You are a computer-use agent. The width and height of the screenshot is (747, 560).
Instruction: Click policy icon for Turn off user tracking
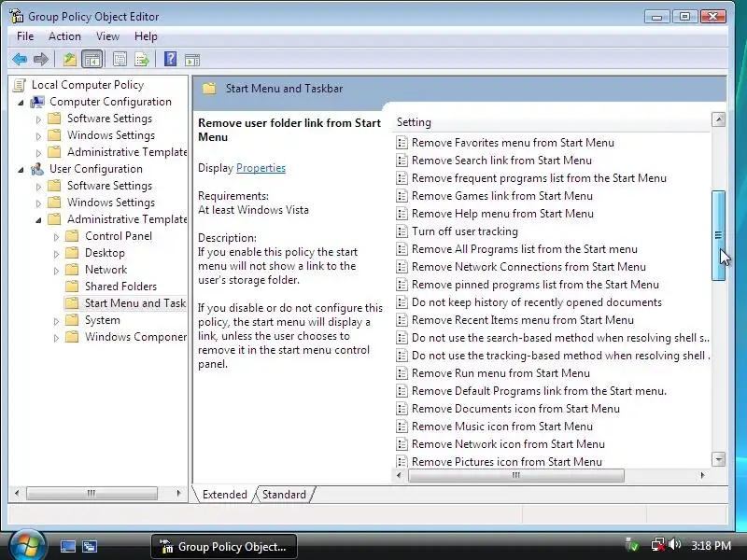pyautogui.click(x=402, y=231)
